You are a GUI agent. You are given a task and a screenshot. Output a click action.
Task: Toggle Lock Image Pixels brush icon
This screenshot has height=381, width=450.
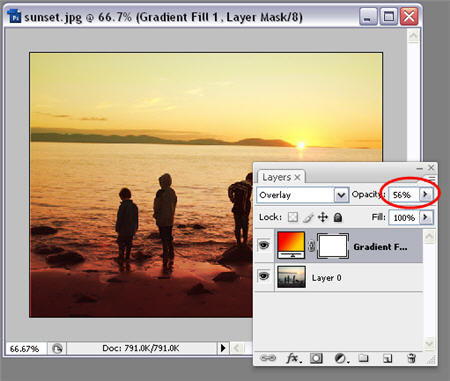tap(308, 217)
